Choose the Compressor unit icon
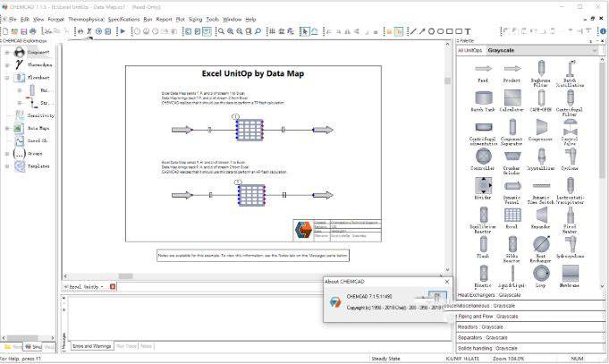Screen dimensions: 609x364 (541, 127)
